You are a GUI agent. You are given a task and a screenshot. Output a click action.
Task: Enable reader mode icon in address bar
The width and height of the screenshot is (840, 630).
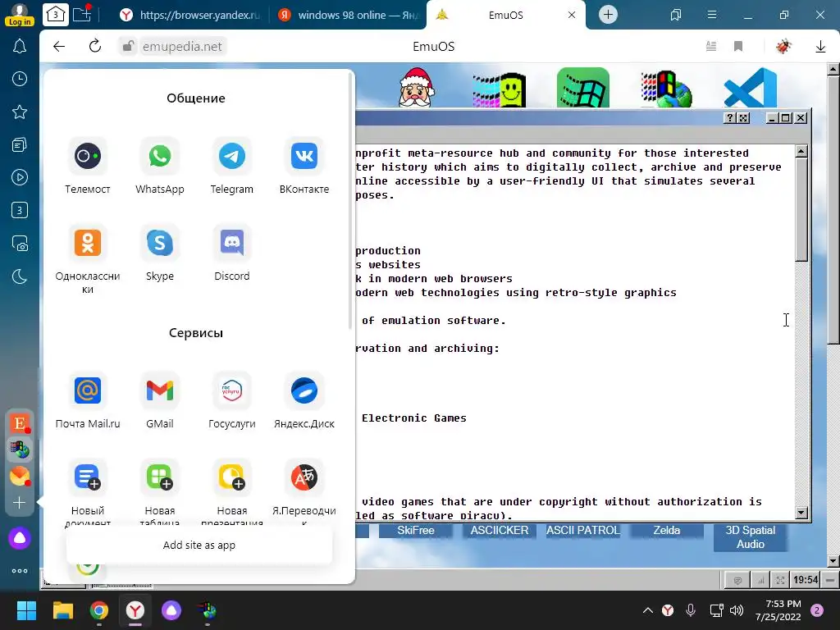click(x=711, y=47)
